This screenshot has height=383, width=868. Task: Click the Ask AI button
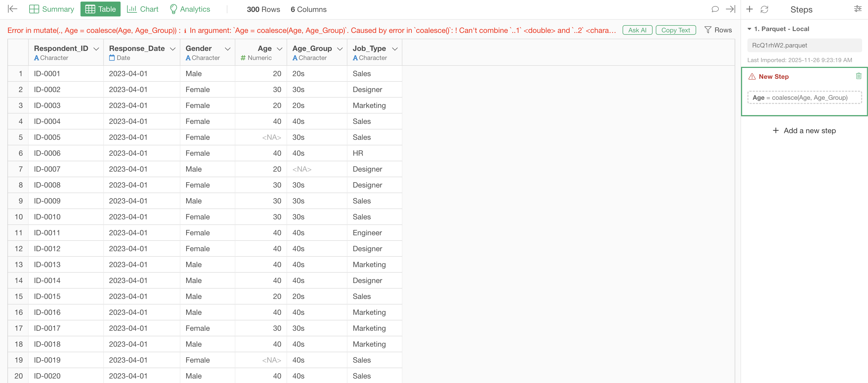click(637, 30)
